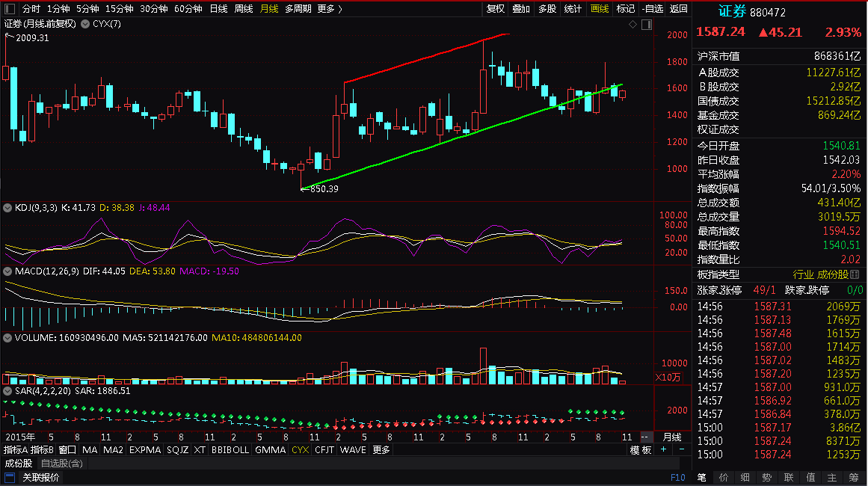This screenshot has width=868, height=486.
Task: Click the 返回 return button
Action: tap(679, 9)
